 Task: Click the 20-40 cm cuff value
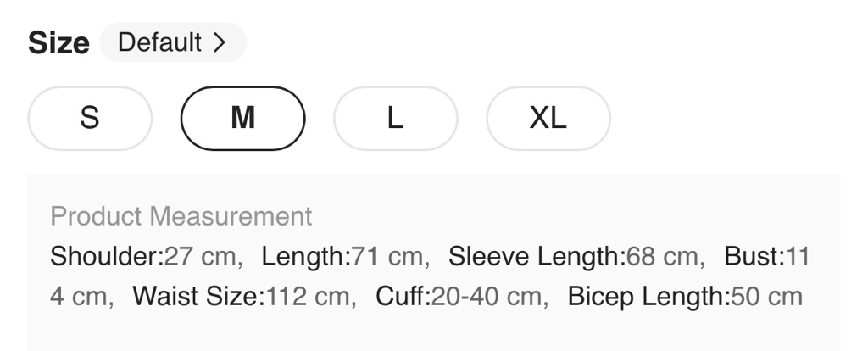coord(485,297)
